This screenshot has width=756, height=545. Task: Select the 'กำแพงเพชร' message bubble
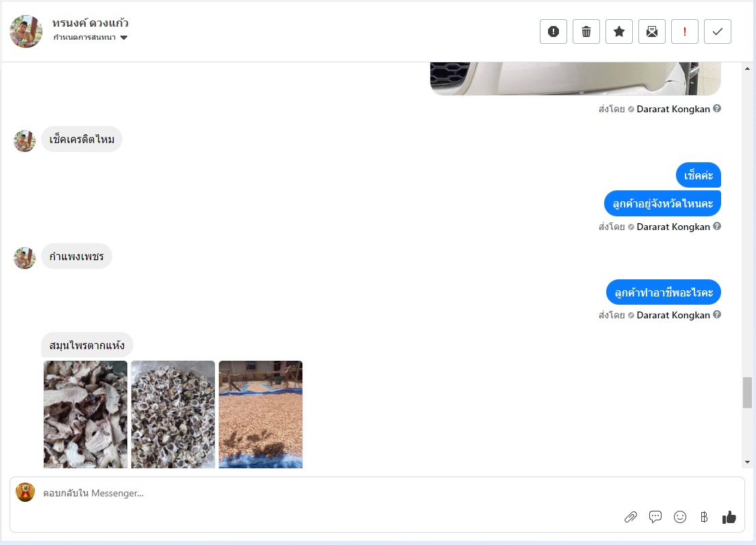click(76, 256)
